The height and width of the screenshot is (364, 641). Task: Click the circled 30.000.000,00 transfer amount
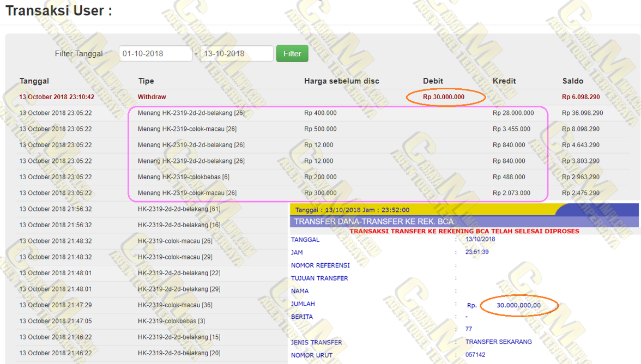point(518,305)
